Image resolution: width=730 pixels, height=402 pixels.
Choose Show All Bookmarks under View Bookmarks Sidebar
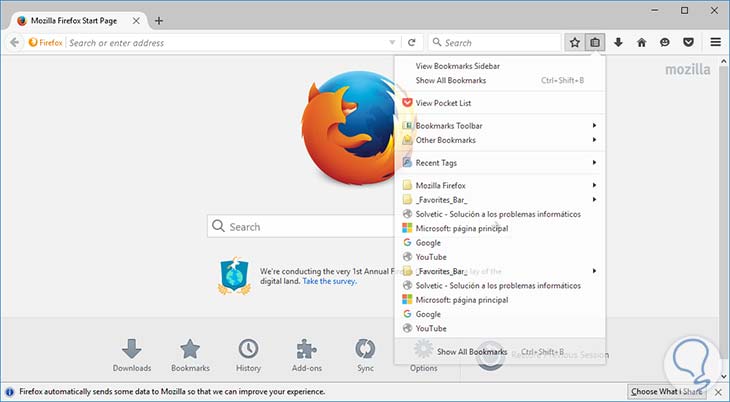pyautogui.click(x=500, y=81)
